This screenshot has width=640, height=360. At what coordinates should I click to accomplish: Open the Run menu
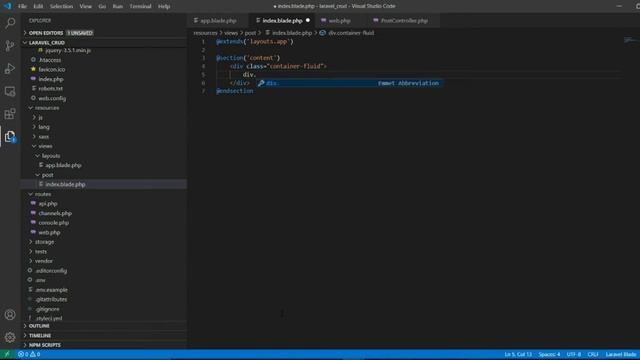(x=118, y=6)
